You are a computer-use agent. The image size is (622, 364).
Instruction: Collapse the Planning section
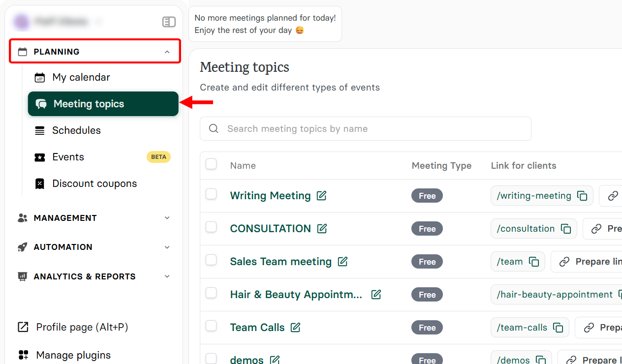pyautogui.click(x=167, y=51)
